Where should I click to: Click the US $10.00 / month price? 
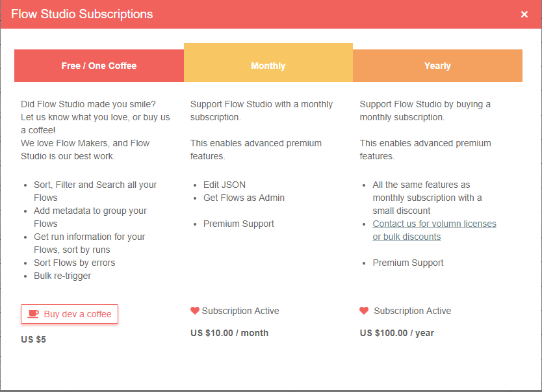tap(229, 333)
